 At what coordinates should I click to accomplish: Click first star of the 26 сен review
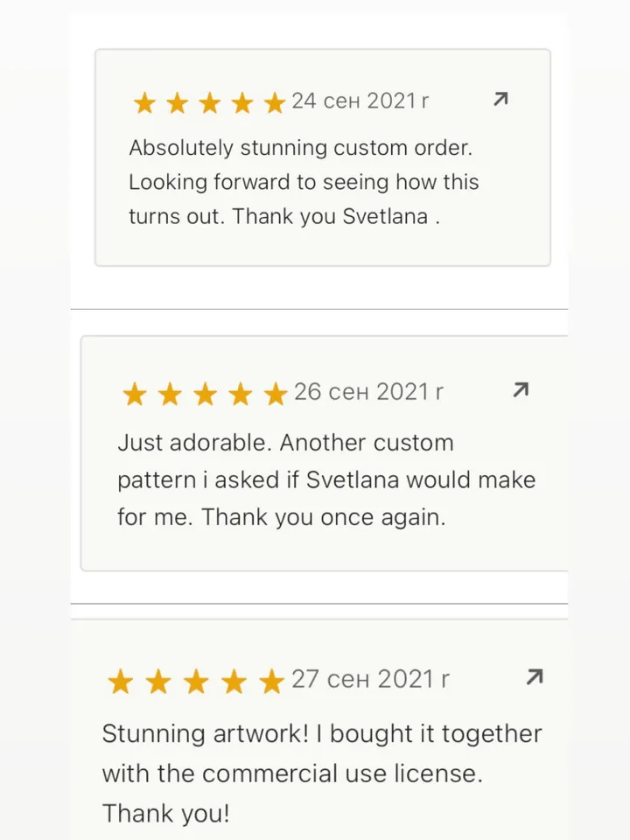tap(135, 395)
